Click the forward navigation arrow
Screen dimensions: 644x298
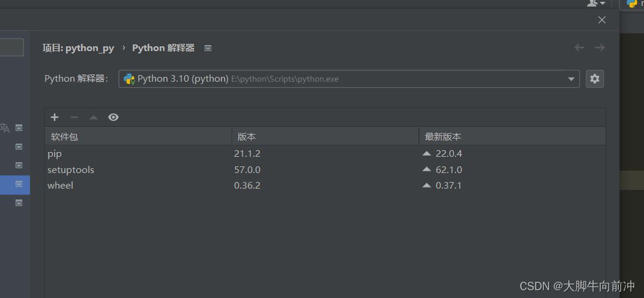coord(600,47)
